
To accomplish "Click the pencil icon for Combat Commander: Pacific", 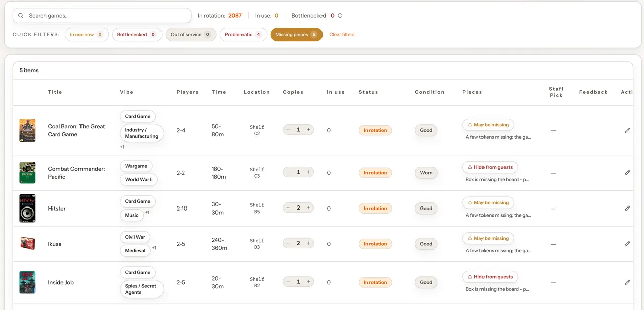I will (627, 173).
